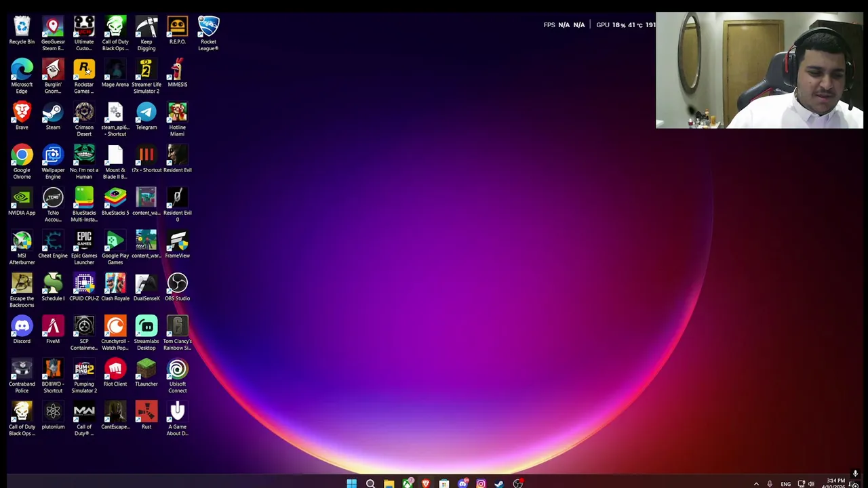
Task: Select SCP Containment Breach icon
Action: click(x=84, y=333)
